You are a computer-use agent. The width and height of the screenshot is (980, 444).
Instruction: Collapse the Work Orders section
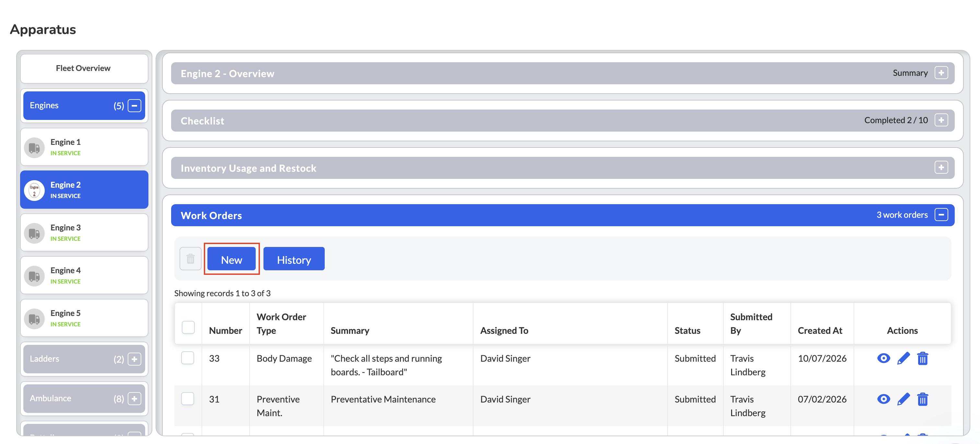coord(941,215)
